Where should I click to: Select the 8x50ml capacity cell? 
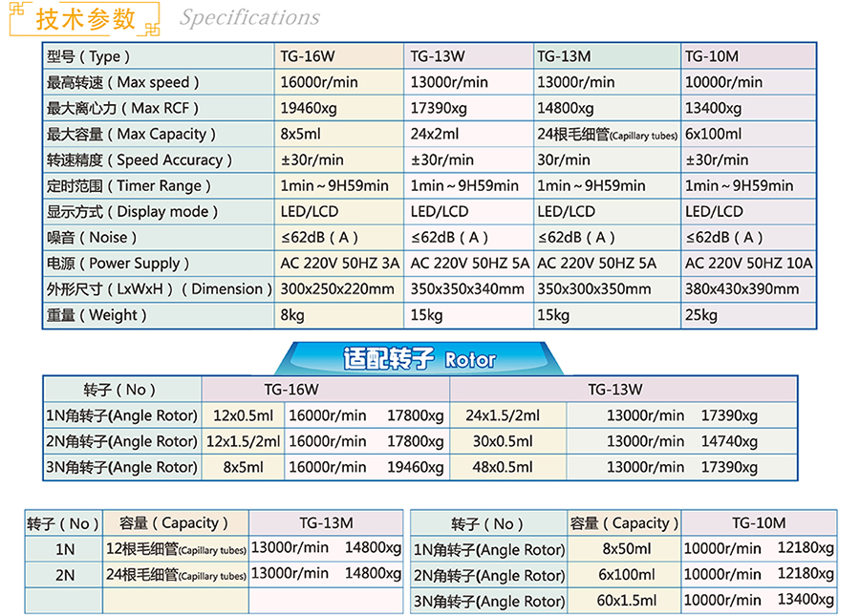click(x=626, y=548)
